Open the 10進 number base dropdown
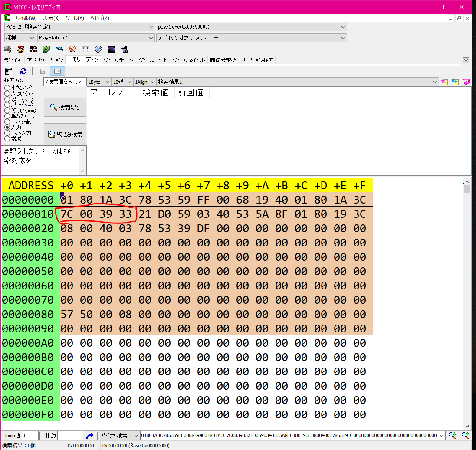 (122, 82)
